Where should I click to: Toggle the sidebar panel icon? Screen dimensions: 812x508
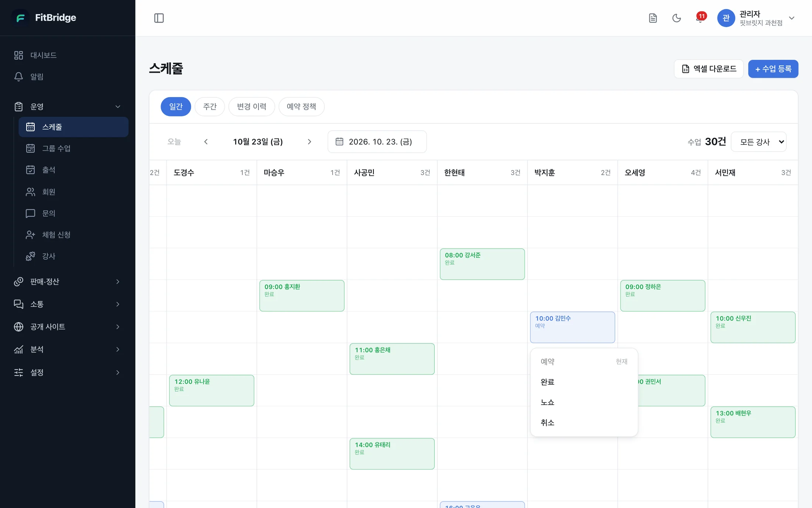tap(159, 18)
